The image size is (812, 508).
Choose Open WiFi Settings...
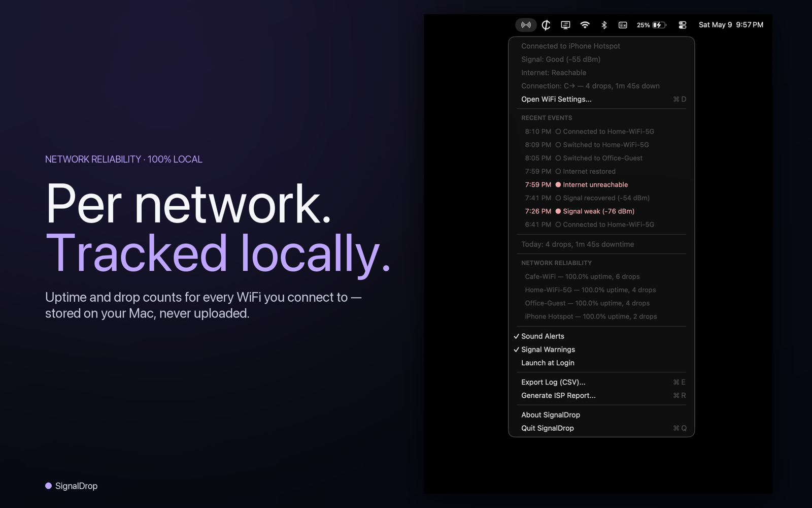coord(601,99)
